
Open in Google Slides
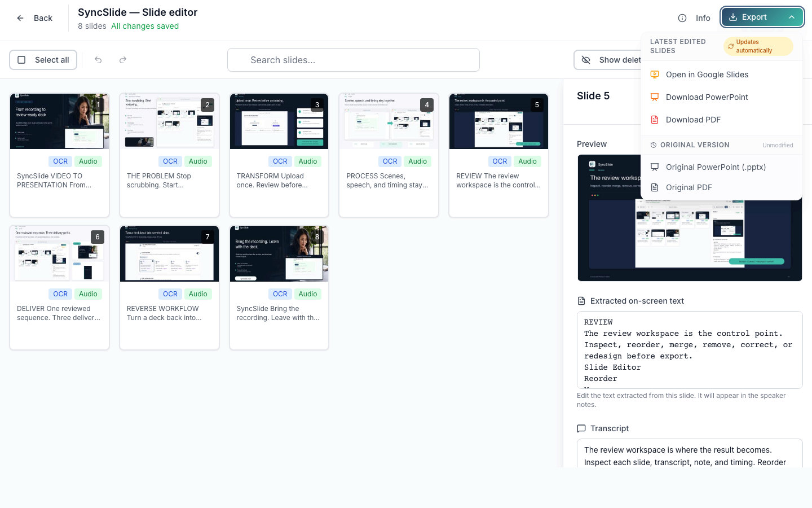pos(722,75)
